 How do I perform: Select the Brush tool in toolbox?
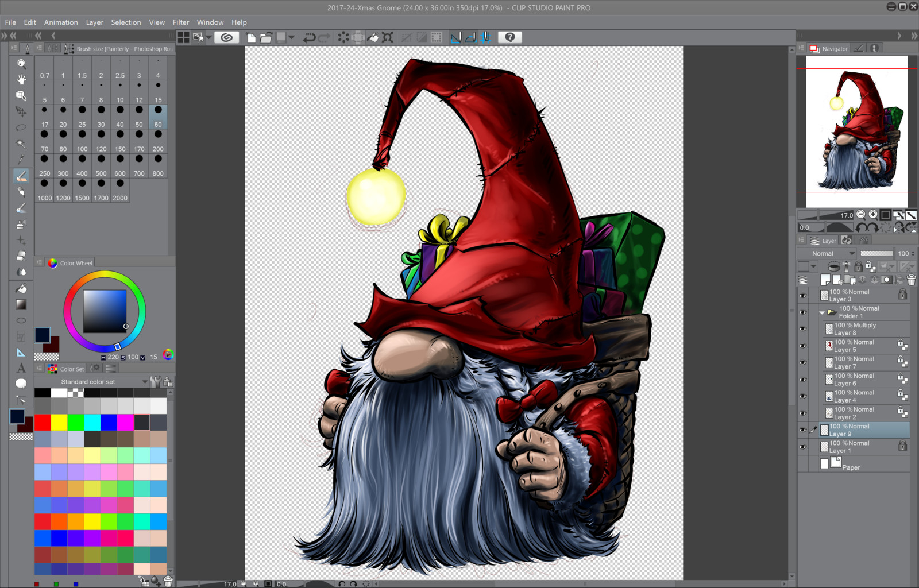click(21, 176)
